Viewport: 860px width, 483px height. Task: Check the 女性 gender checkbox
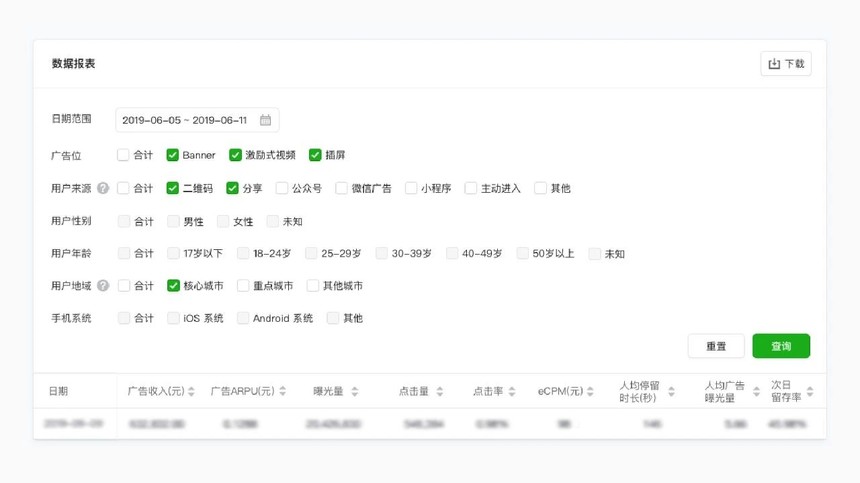click(223, 221)
